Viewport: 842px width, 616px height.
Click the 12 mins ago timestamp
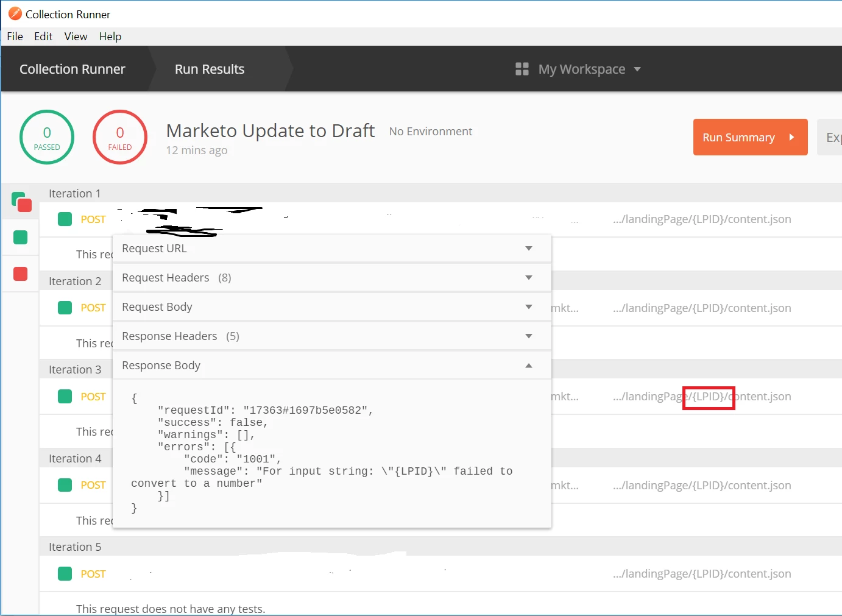(197, 150)
